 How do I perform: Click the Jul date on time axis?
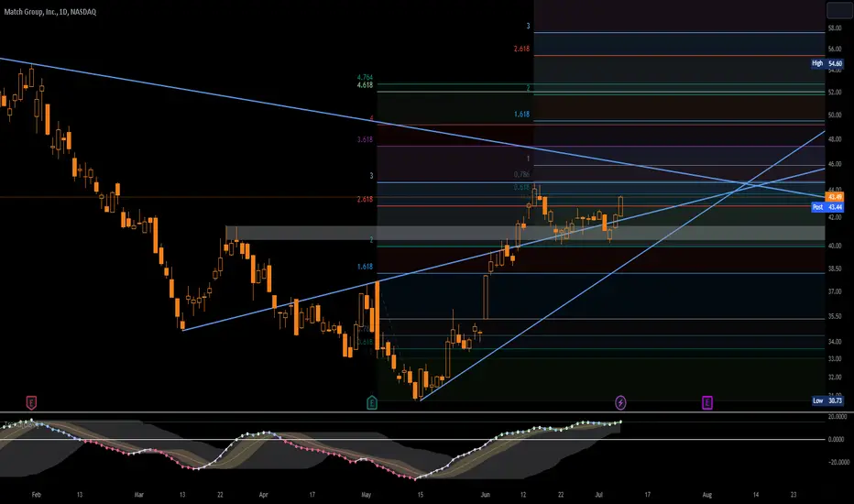[599, 495]
